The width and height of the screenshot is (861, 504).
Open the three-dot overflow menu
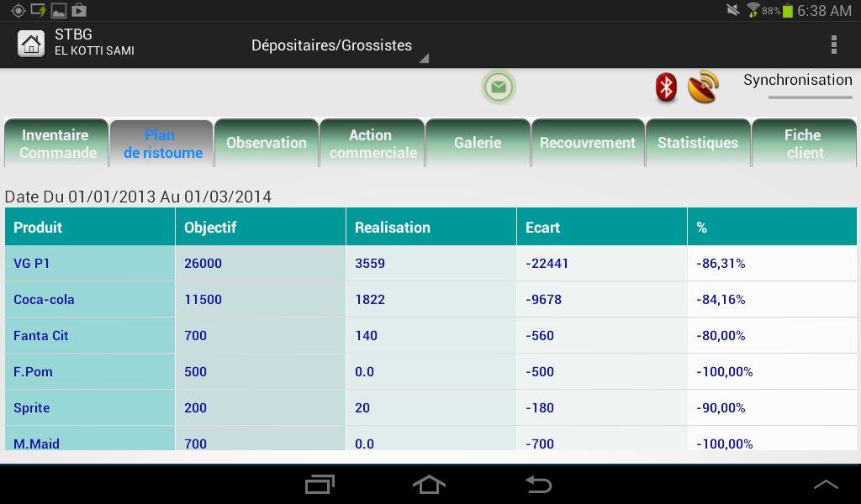coord(833,45)
